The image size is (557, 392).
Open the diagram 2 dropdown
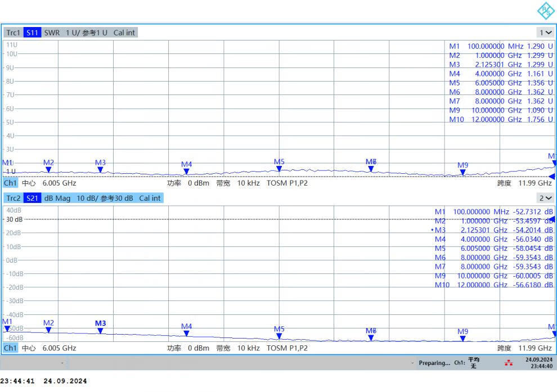click(545, 198)
